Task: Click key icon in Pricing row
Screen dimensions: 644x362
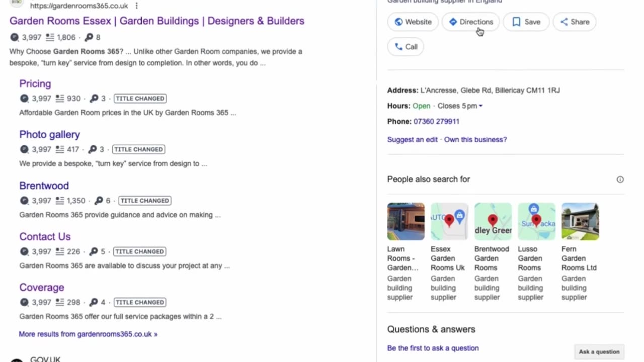Action: coord(94,99)
